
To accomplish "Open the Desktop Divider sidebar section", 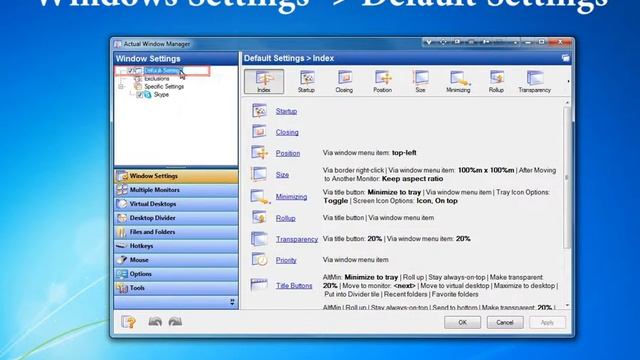I will [x=176, y=218].
